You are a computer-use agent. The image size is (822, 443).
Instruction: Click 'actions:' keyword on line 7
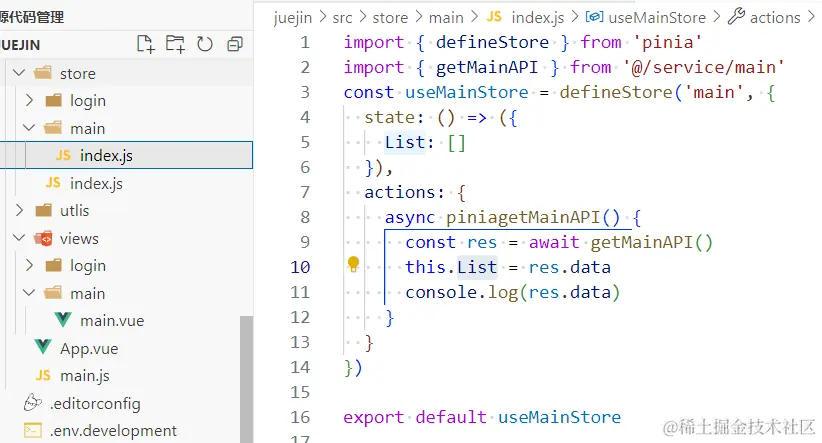[404, 192]
